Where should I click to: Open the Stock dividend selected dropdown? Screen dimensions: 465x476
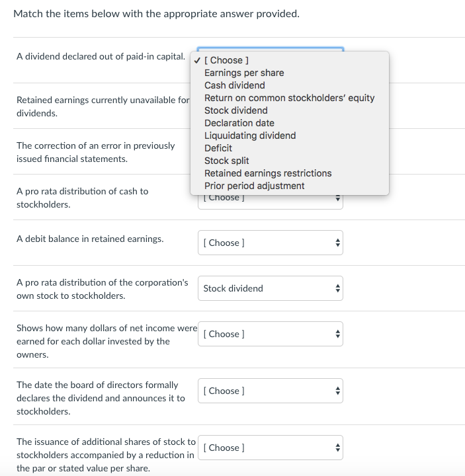[x=271, y=288]
